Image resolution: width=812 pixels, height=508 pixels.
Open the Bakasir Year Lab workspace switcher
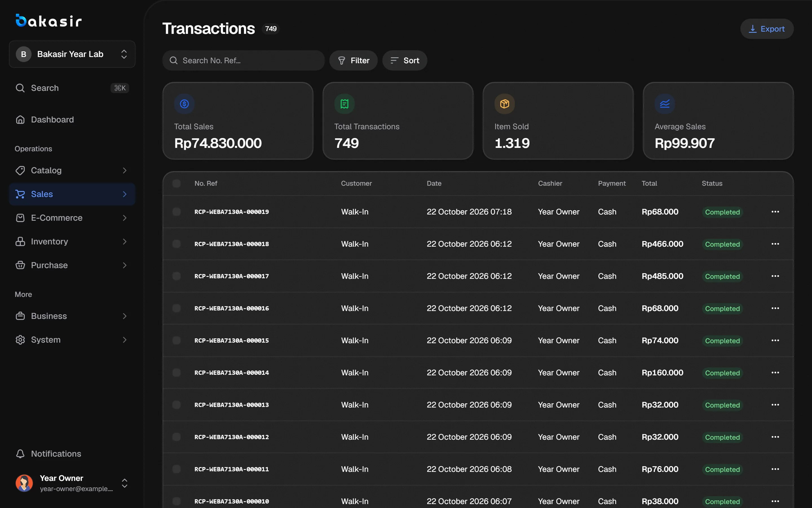coord(72,54)
